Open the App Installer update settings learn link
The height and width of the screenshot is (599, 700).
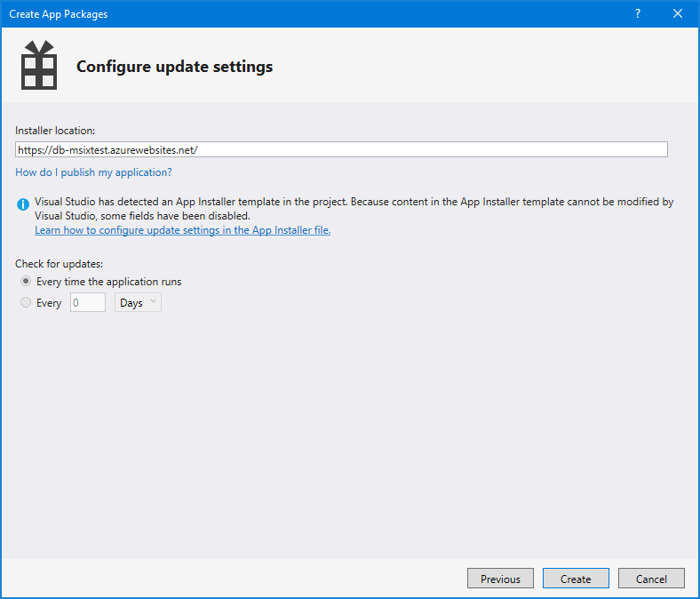pos(183,230)
